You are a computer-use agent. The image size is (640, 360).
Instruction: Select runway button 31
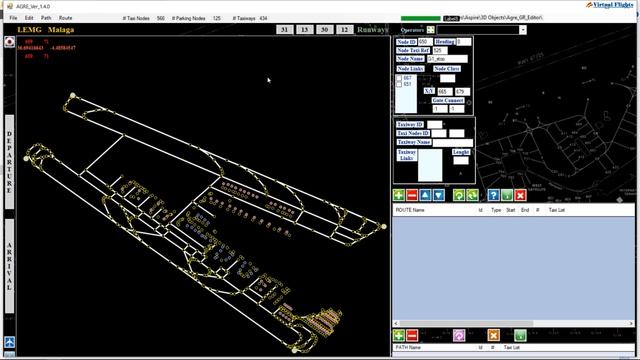click(x=284, y=29)
